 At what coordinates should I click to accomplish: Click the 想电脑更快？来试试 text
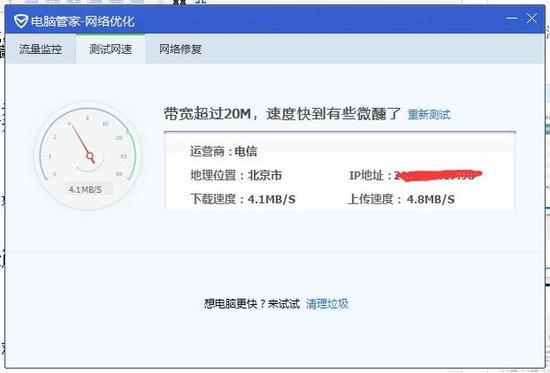tap(252, 304)
